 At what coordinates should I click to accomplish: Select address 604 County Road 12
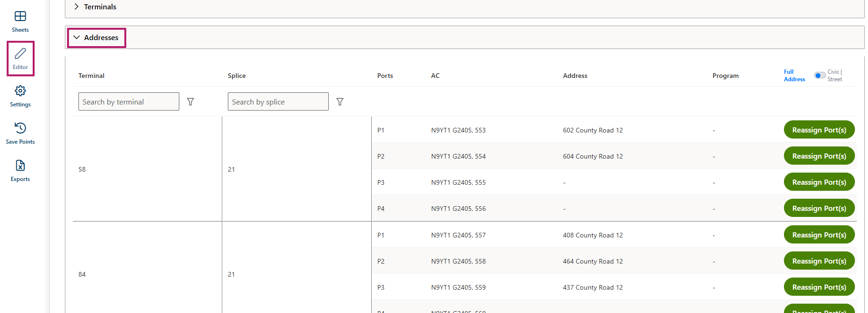coord(593,156)
